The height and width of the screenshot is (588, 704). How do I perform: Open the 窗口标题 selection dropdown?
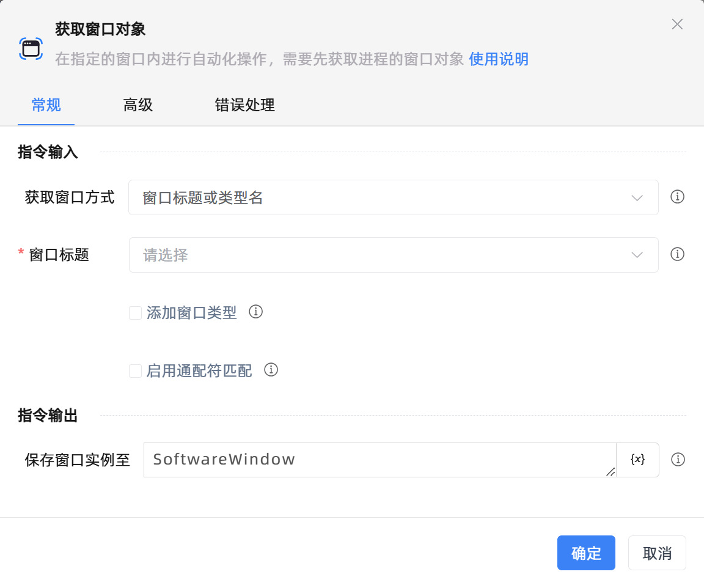[x=394, y=254]
